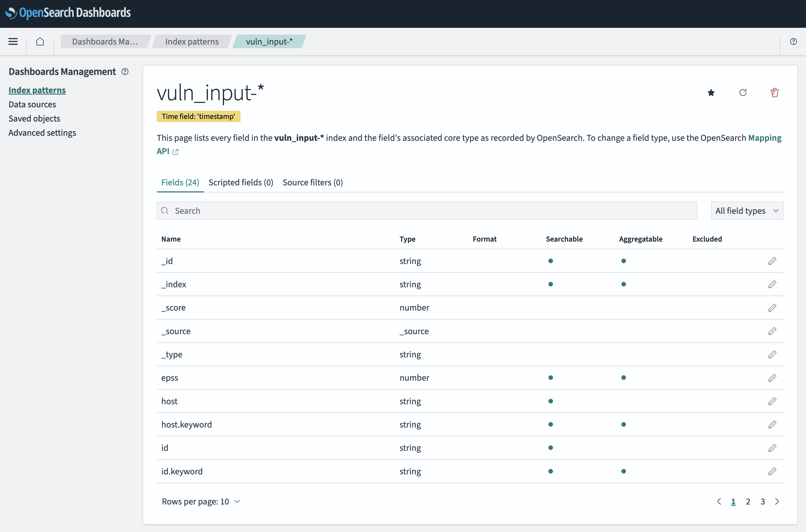Open Mapping API documentation link
This screenshot has width=806, height=532.
click(765, 138)
